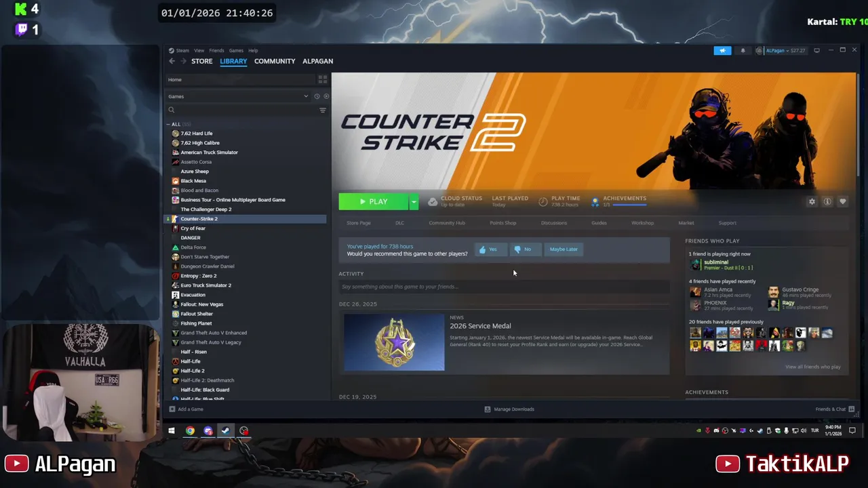Click the recent activity clock icon
The height and width of the screenshot is (488, 868).
[x=317, y=96]
